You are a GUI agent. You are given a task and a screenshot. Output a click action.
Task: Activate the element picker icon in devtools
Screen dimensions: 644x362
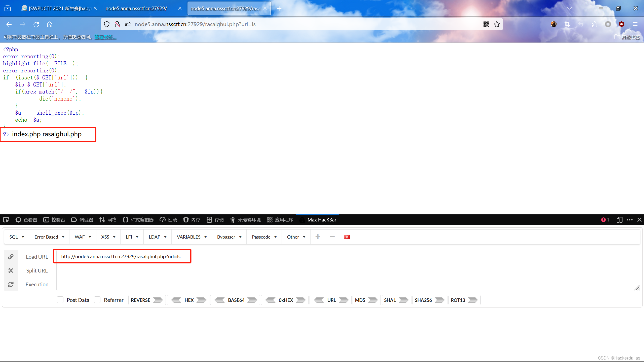(6, 220)
